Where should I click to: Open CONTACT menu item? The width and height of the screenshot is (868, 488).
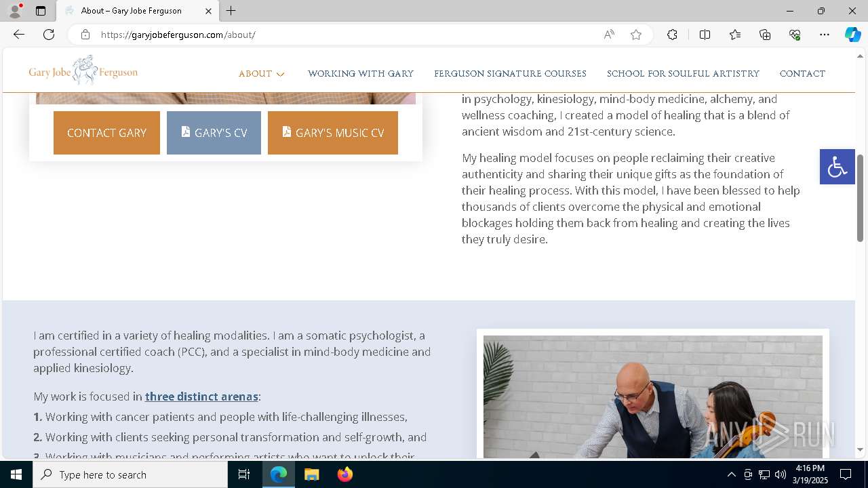tap(802, 74)
